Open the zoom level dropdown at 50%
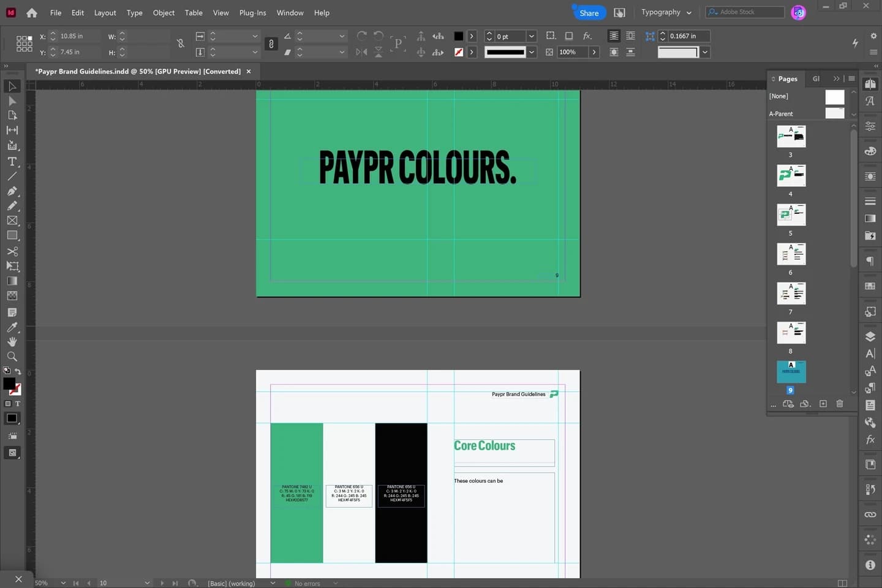 pyautogui.click(x=63, y=583)
